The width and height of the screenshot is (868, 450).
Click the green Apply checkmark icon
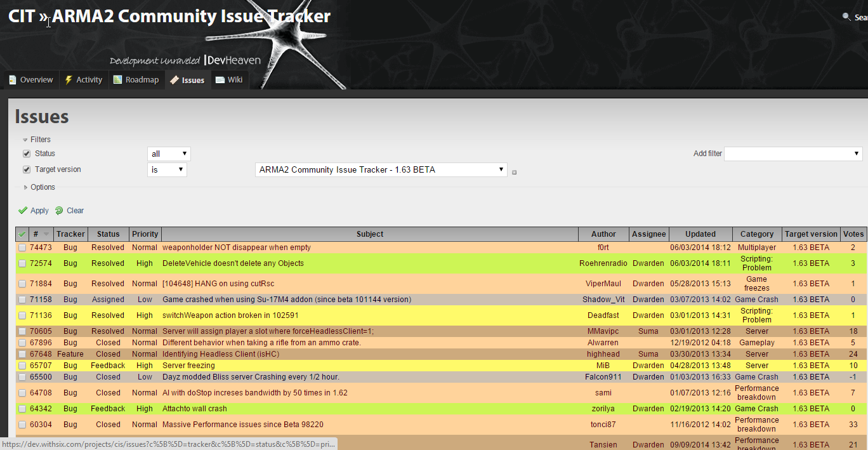click(x=23, y=210)
